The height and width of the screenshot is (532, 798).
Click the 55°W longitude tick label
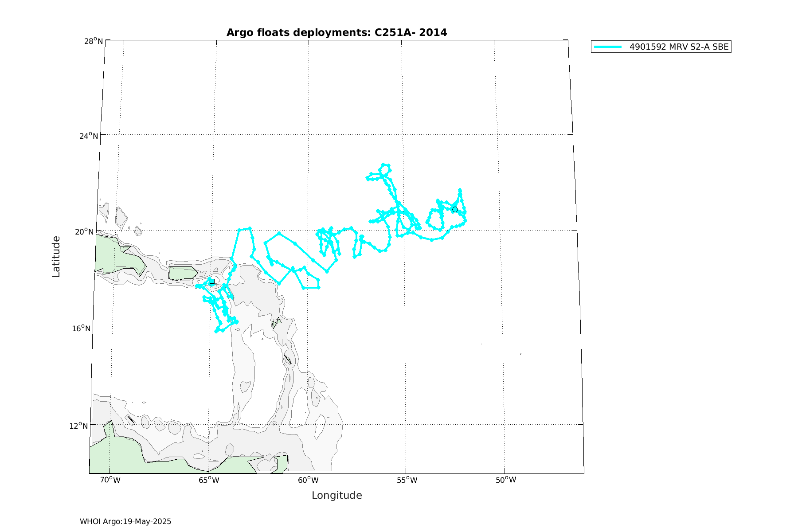coord(407,480)
